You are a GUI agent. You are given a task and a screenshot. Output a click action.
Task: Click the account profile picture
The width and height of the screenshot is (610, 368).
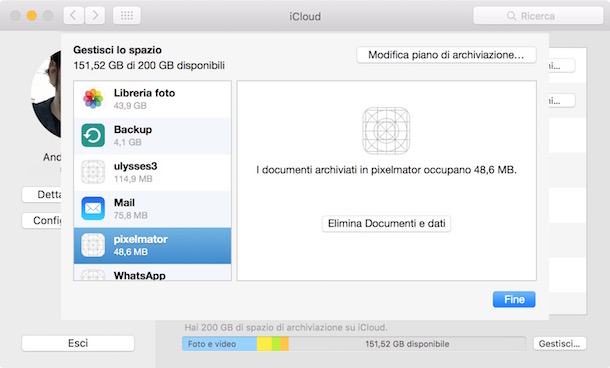coord(46,95)
